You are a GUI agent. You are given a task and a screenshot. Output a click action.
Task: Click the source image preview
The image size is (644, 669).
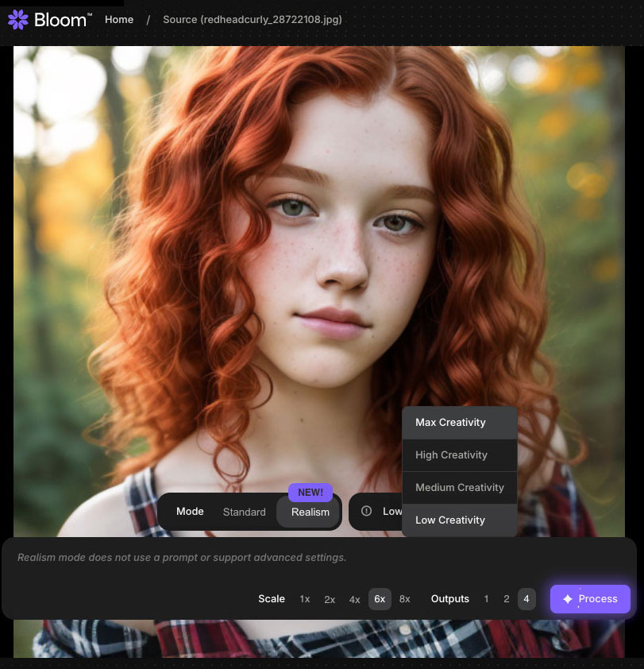pos(318,238)
